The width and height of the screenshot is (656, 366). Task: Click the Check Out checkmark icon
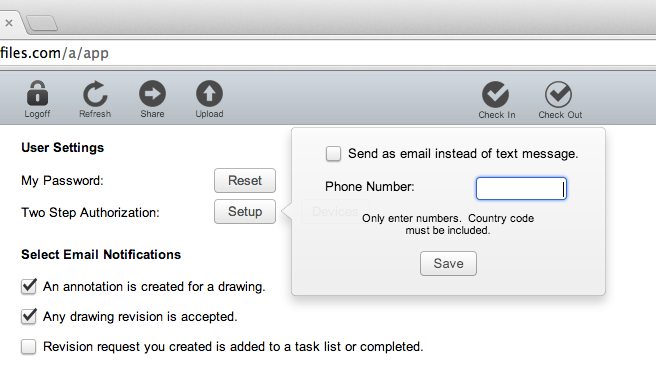[559, 95]
